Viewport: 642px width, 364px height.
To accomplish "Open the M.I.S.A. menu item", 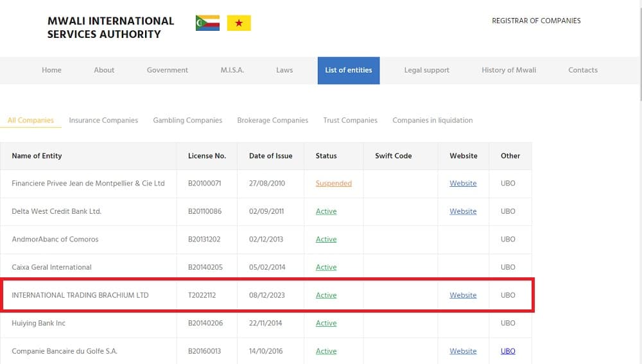I will 232,70.
